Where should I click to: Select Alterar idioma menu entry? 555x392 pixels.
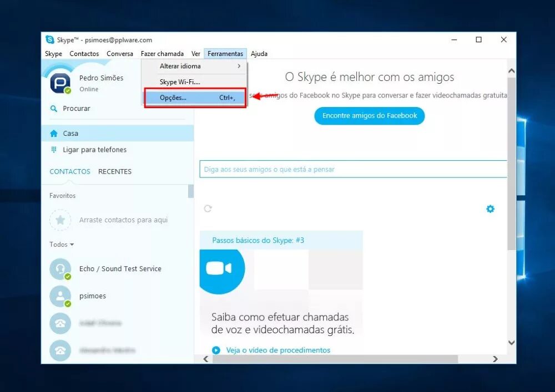194,66
